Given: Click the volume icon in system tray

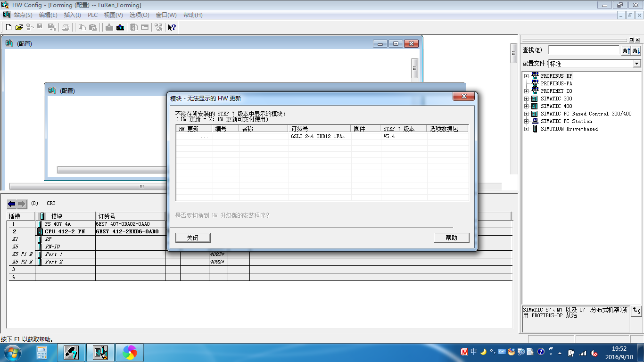Looking at the screenshot, I should click(x=594, y=353).
